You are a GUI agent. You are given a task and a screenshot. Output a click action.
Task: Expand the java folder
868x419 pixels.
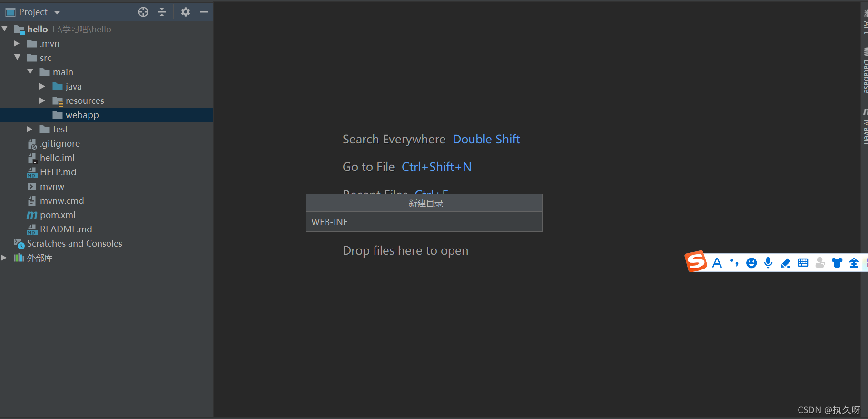(x=42, y=86)
